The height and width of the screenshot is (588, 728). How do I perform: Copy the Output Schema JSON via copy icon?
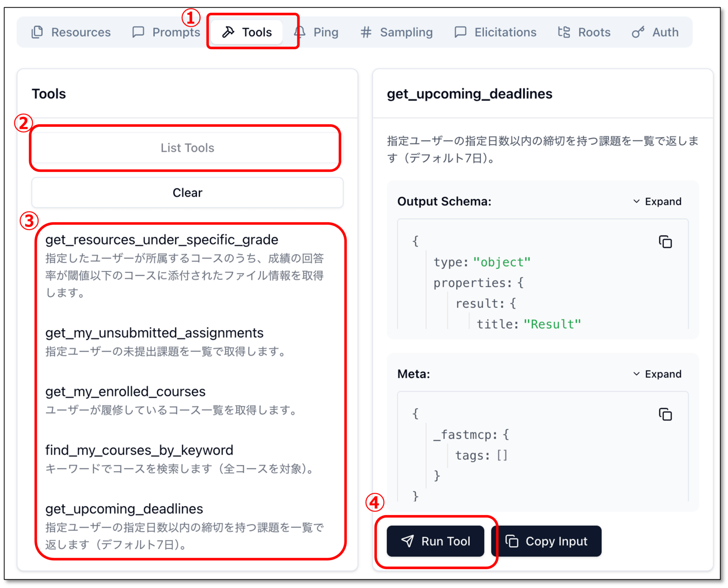coord(665,242)
